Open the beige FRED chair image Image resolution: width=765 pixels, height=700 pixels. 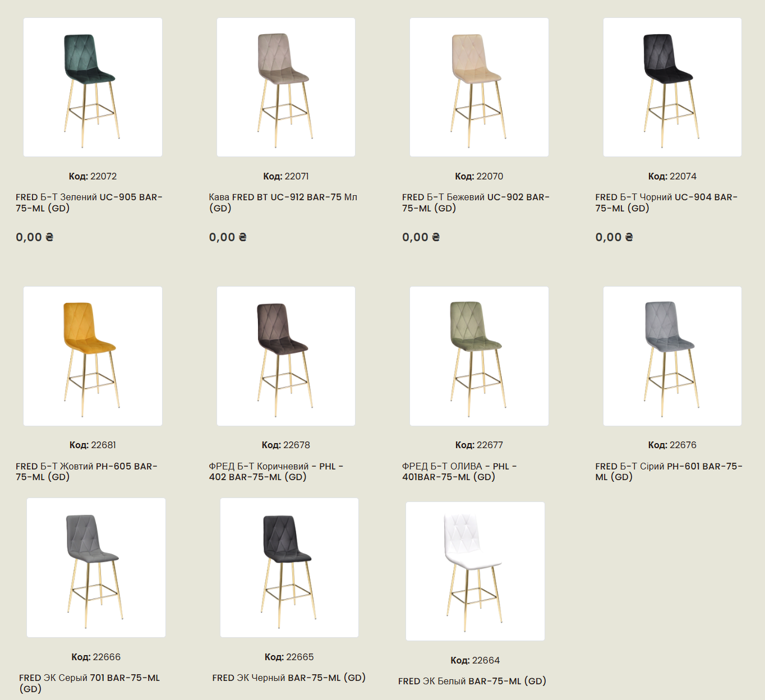(479, 87)
